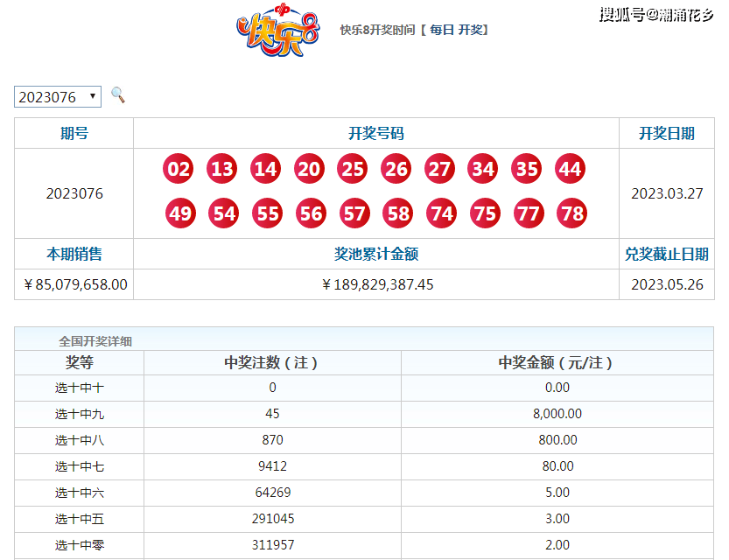The width and height of the screenshot is (729, 560).
Task: Click the 选十中五 row label
Action: tap(80, 519)
